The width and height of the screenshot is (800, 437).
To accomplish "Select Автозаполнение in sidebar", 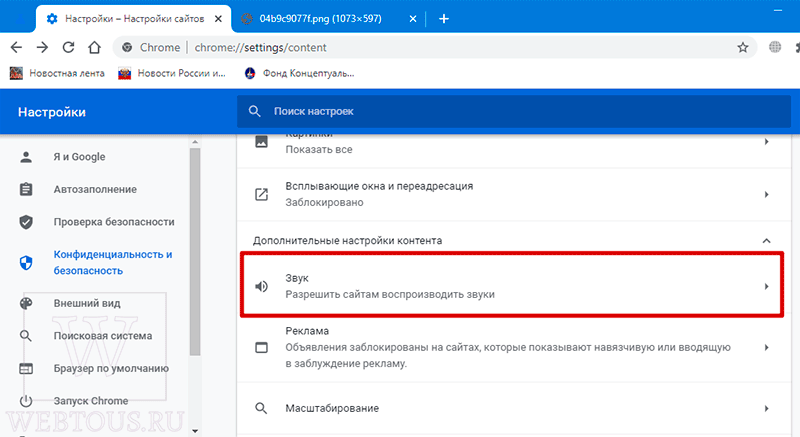I will (96, 189).
